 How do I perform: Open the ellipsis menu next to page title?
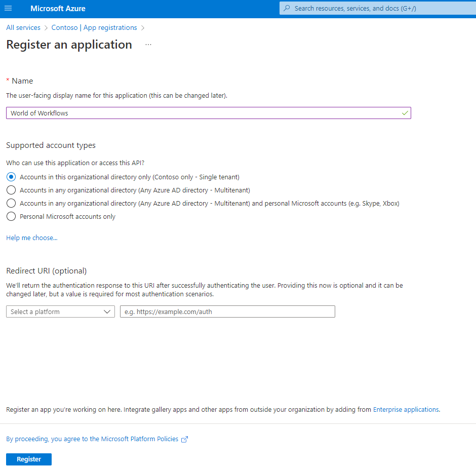(x=148, y=45)
